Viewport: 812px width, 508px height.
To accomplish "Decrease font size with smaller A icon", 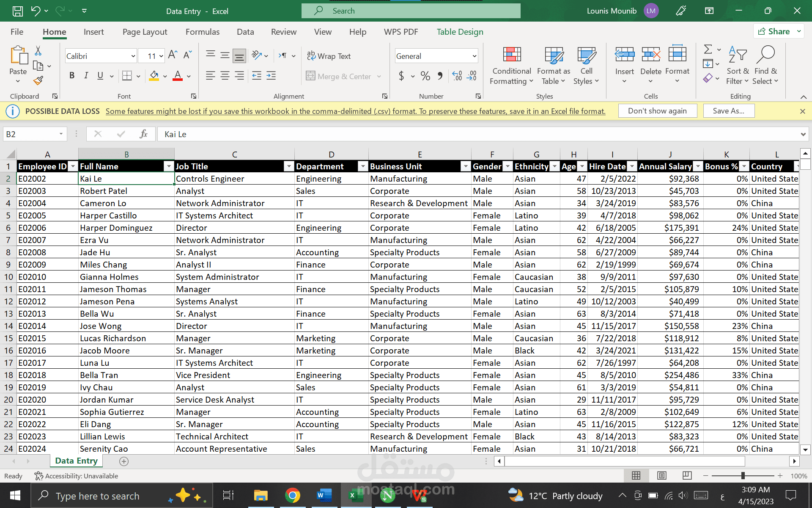I will point(187,55).
